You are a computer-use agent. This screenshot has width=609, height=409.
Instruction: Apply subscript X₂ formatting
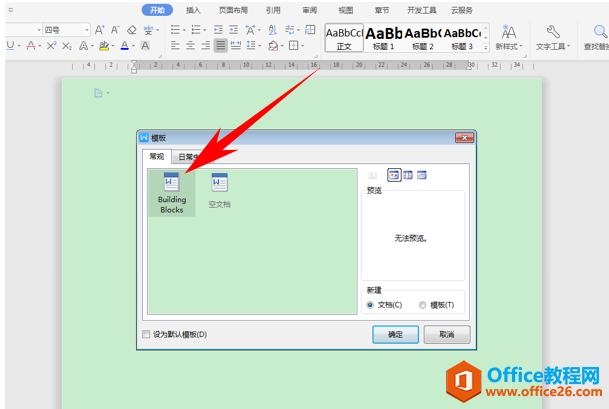[x=67, y=45]
